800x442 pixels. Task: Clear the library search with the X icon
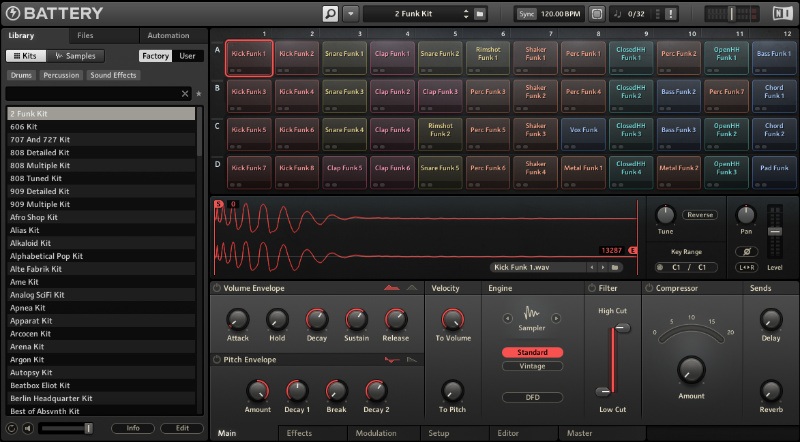tap(185, 93)
